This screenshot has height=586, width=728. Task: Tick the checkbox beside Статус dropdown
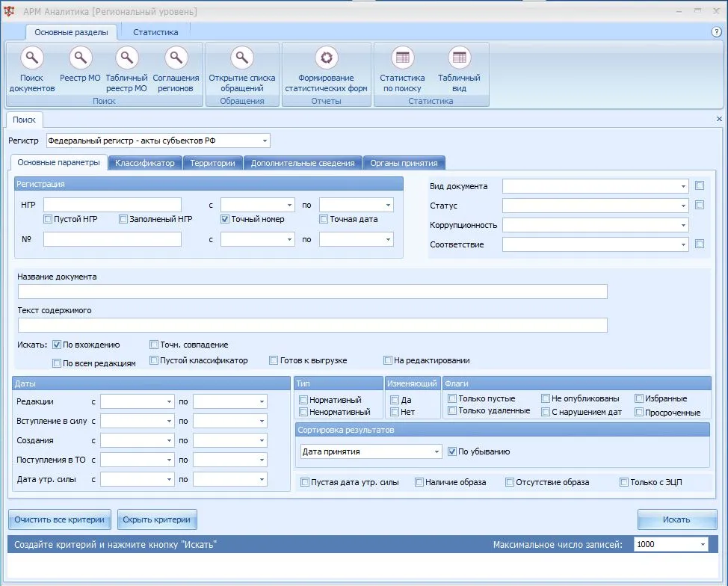700,205
